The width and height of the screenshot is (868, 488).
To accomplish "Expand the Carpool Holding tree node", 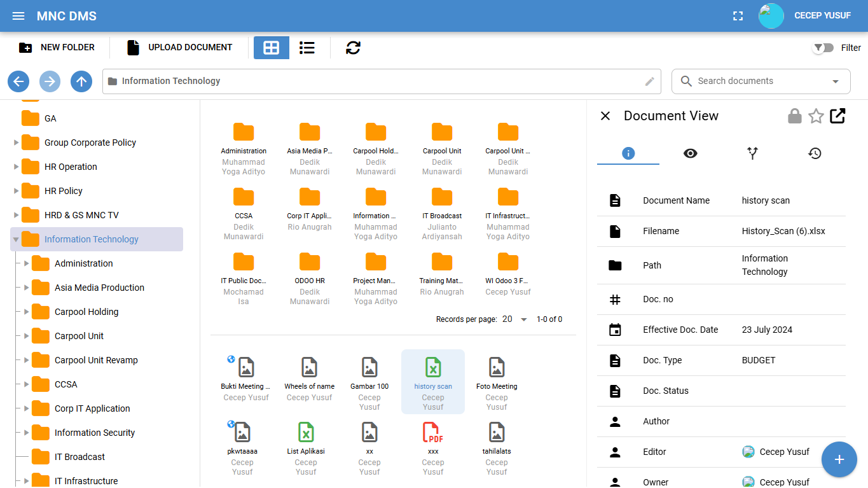I will pos(26,312).
